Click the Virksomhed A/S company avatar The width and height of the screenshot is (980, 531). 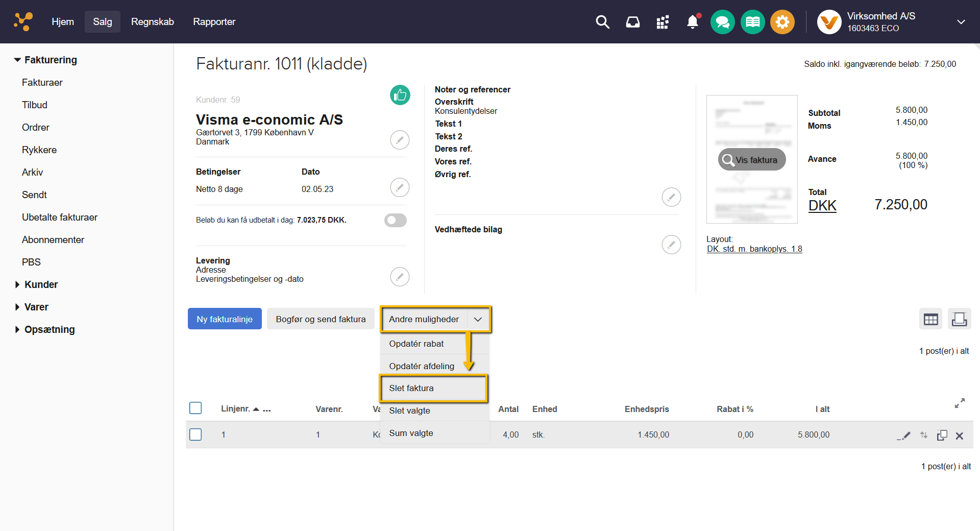(829, 22)
